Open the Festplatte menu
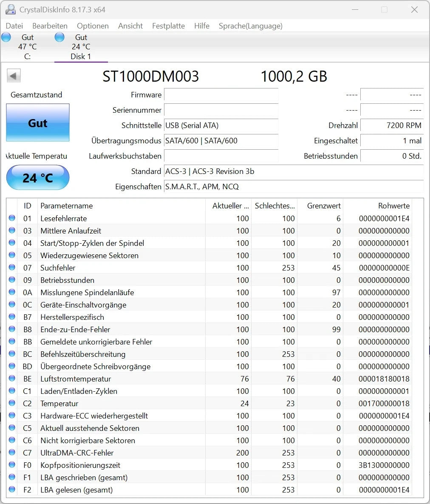 168,26
